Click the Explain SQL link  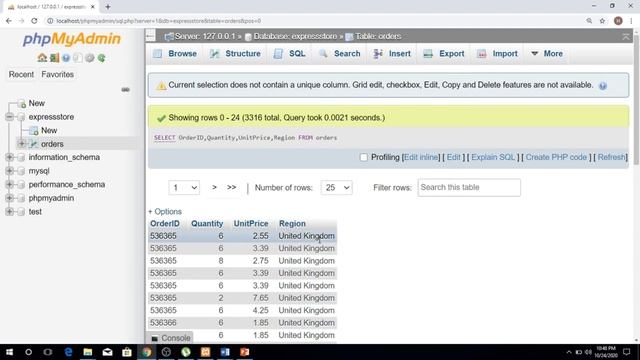pos(493,158)
